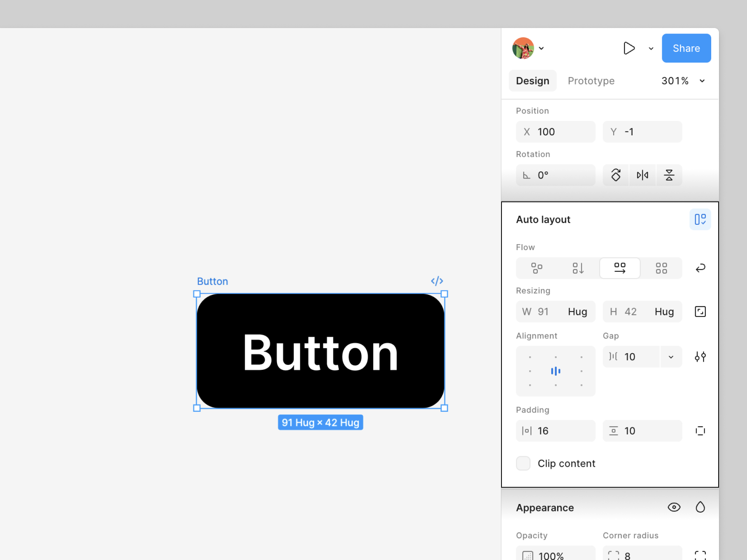The height and width of the screenshot is (560, 747).
Task: Enable the Clip content checkbox
Action: [523, 464]
